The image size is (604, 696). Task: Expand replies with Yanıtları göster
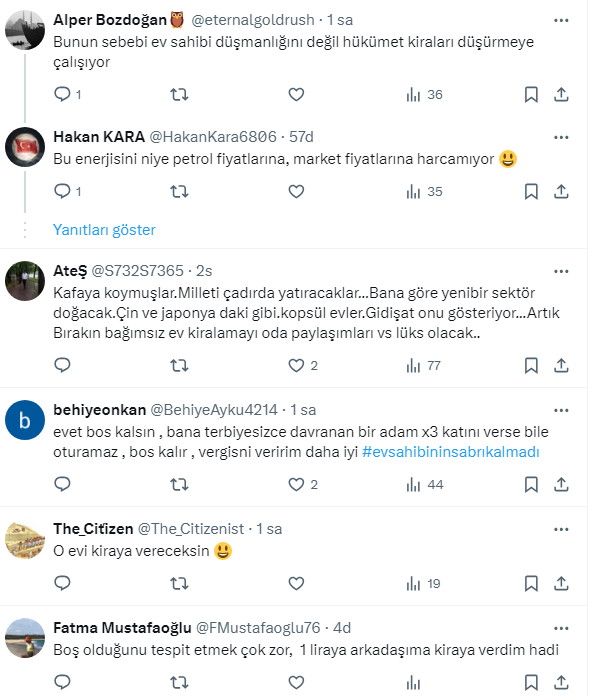coord(104,230)
